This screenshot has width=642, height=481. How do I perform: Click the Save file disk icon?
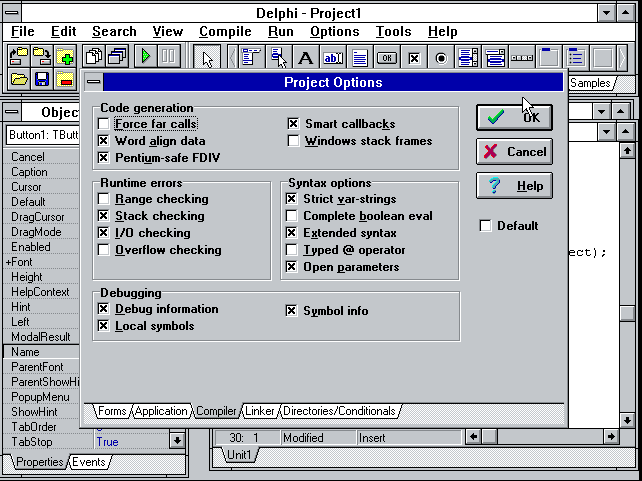[42, 79]
